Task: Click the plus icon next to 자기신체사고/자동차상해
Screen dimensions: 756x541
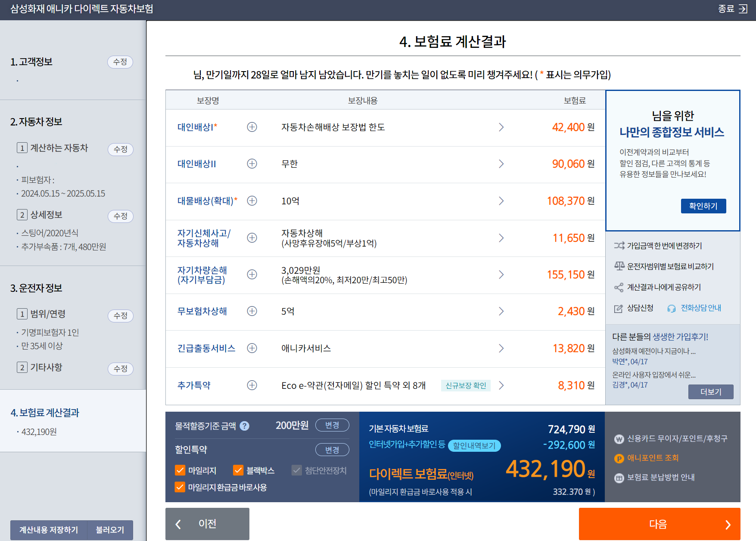Action: coord(252,238)
